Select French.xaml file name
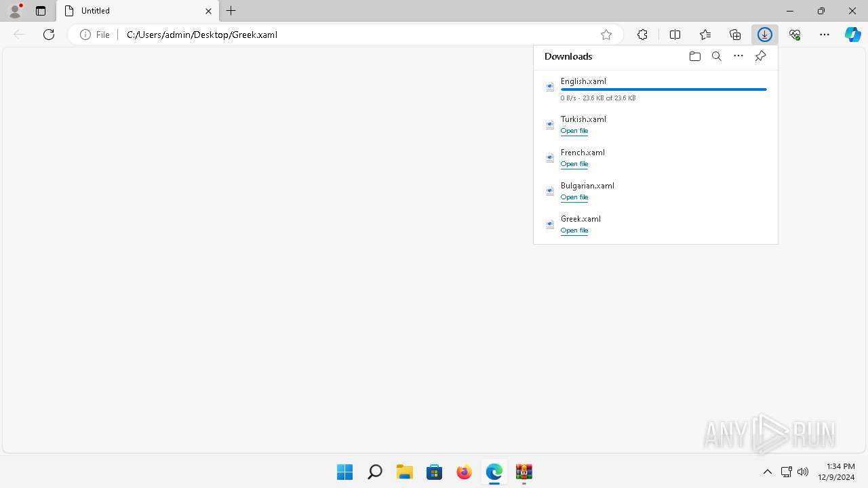This screenshot has height=488, width=868. click(x=583, y=152)
